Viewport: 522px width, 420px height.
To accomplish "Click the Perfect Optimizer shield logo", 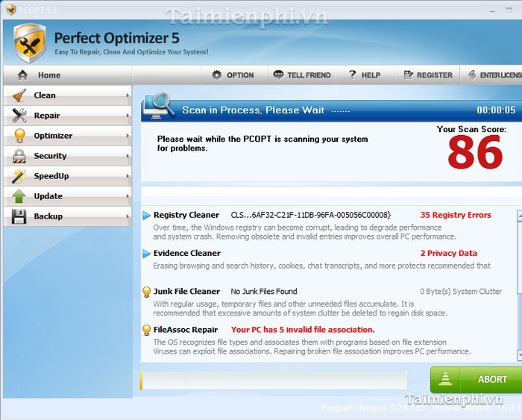I will click(30, 43).
